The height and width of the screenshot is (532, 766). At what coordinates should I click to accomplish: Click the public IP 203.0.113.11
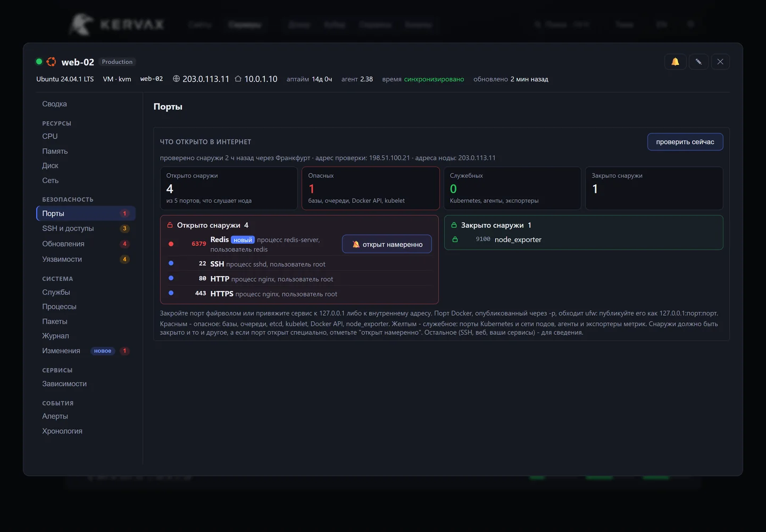(206, 79)
